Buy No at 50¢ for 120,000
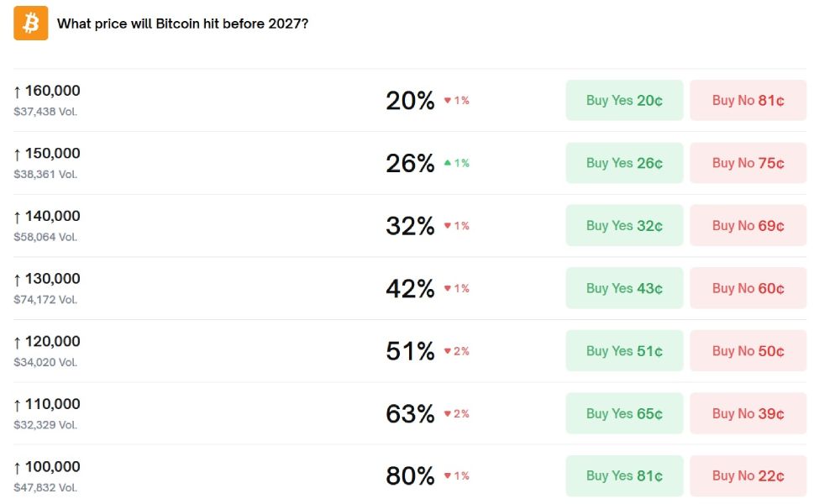 pyautogui.click(x=748, y=351)
